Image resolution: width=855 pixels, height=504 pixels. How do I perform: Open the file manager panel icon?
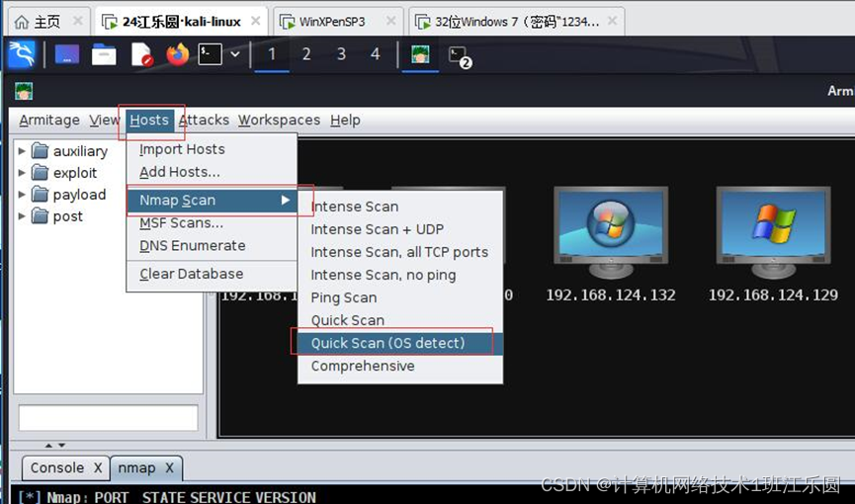pyautogui.click(x=104, y=54)
